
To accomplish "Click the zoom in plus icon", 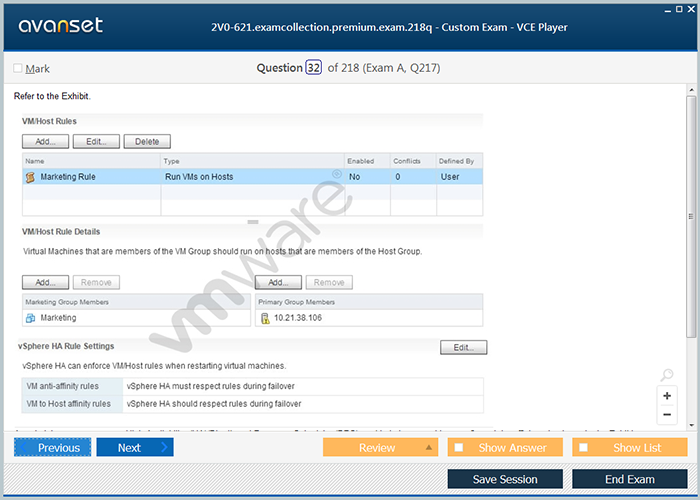I will (x=667, y=396).
